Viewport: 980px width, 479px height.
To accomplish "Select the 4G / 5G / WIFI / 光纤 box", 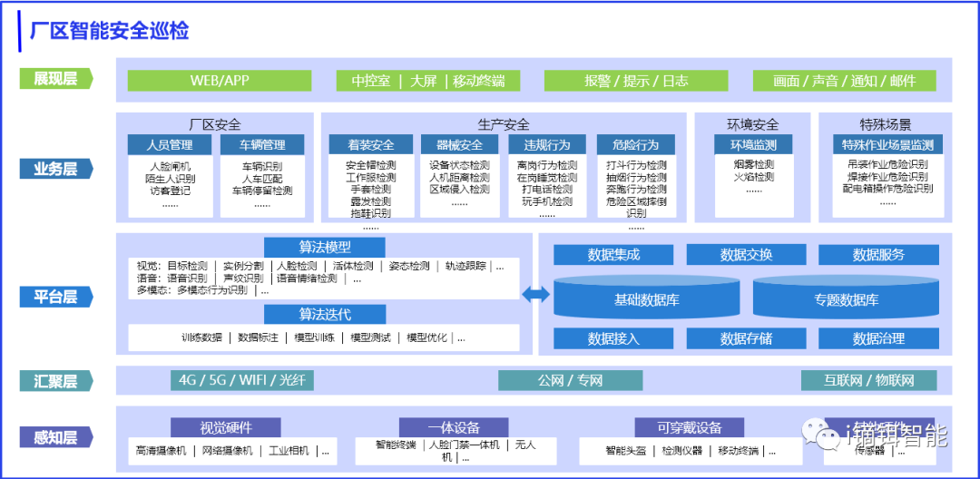I will coord(242,380).
